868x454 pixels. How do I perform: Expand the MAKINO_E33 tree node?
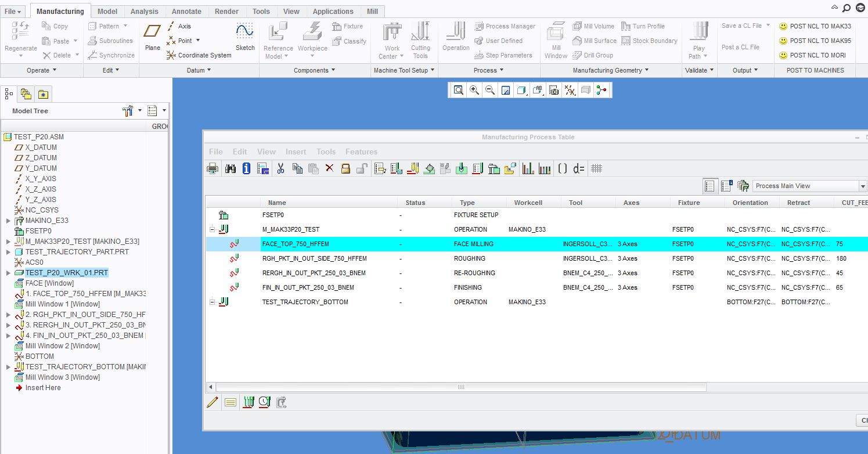[x=8, y=221]
